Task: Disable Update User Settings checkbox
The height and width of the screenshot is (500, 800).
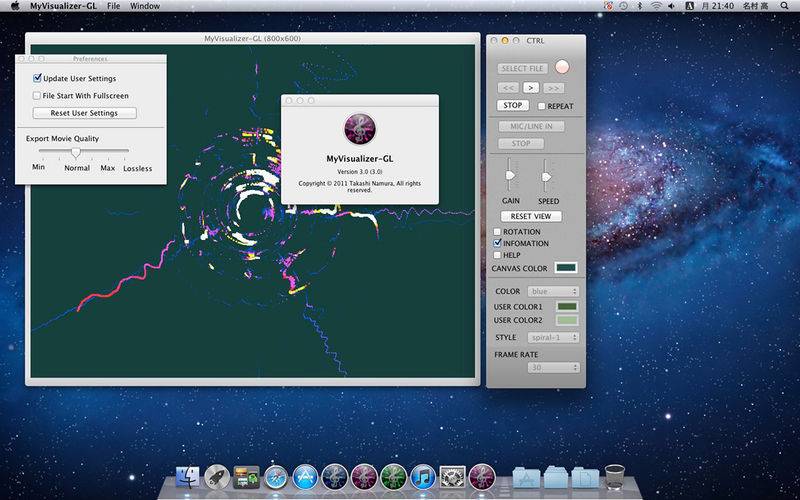Action: click(x=37, y=78)
